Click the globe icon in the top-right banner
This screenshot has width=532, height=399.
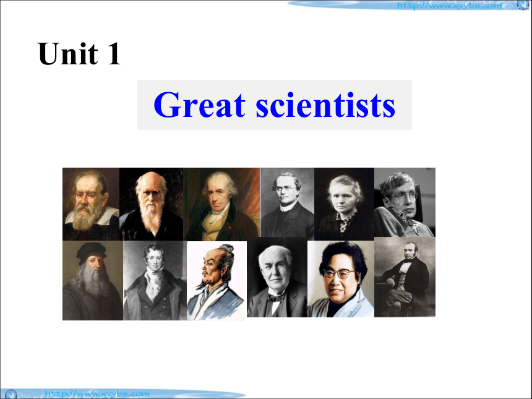coord(523,5)
